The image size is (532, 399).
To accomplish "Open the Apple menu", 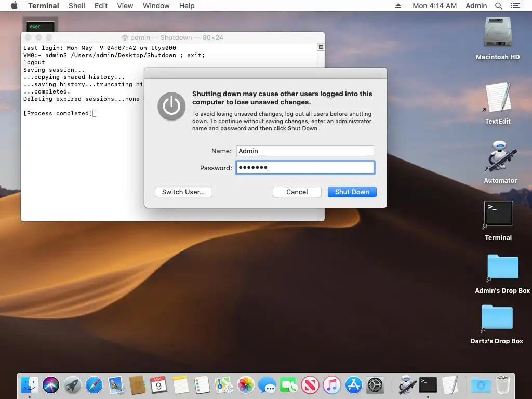I will (x=14, y=6).
